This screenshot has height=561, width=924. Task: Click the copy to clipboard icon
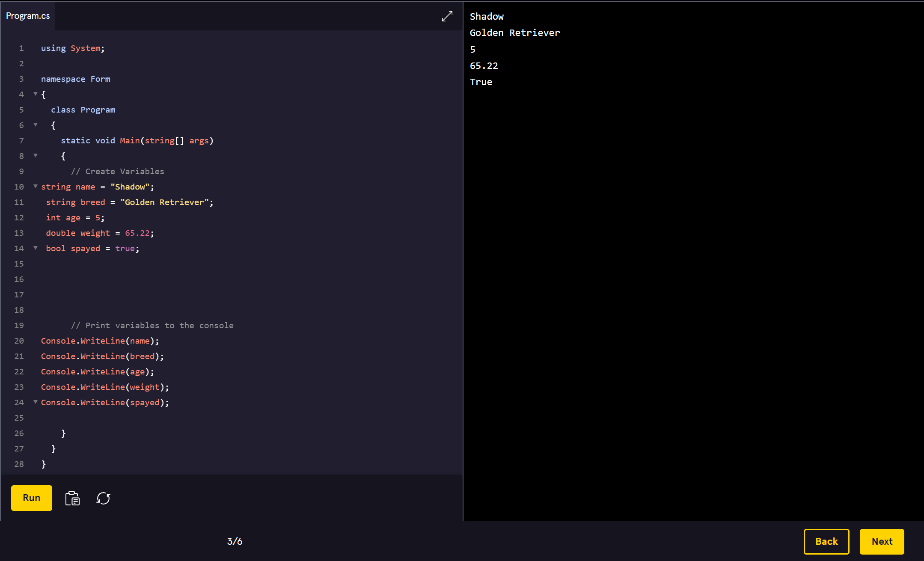[72, 498]
